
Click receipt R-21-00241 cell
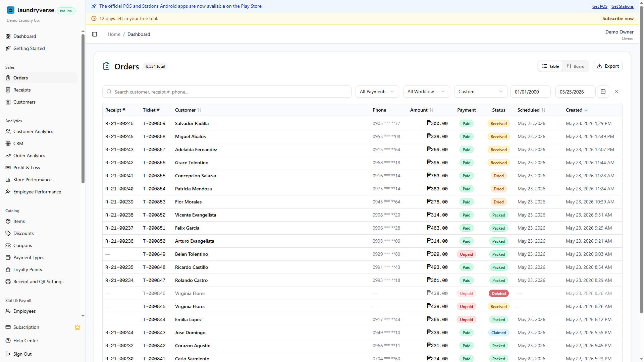point(119,176)
